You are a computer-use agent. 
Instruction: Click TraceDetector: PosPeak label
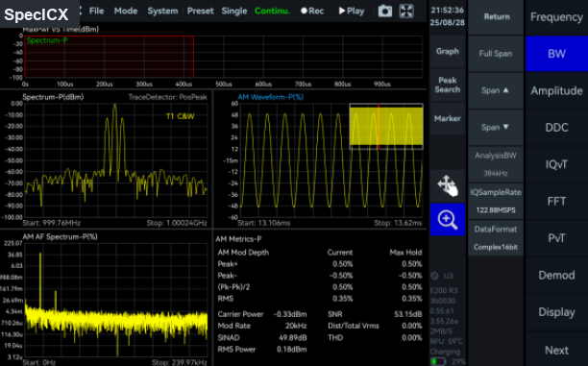[167, 97]
